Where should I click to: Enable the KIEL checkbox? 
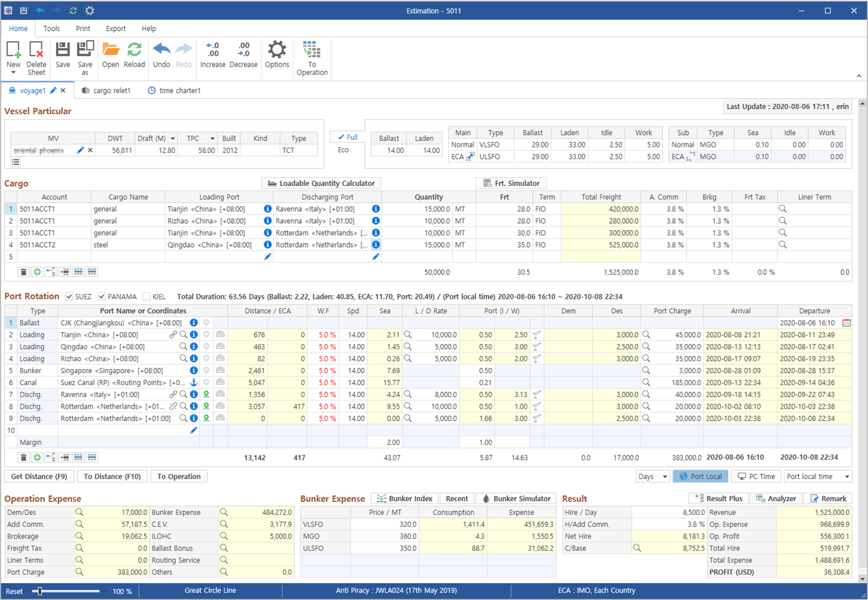tap(146, 296)
